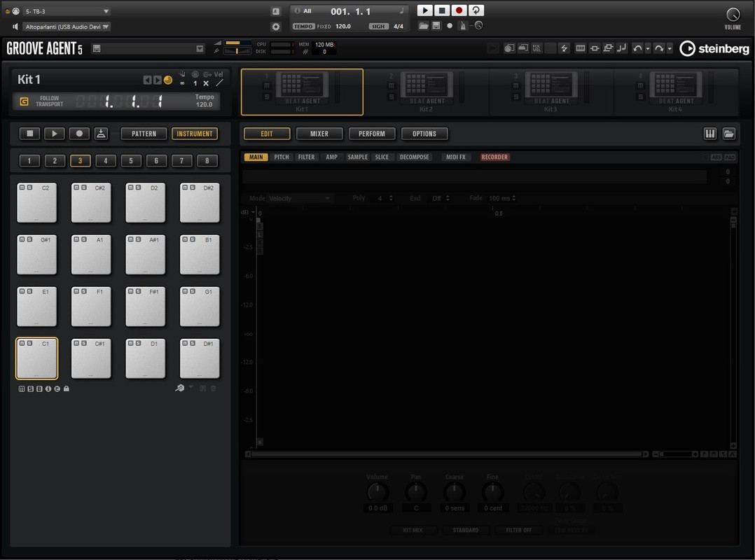Screen dimensions: 755x560
Task: Load next kit with right arrow
Action: pyautogui.click(x=157, y=80)
